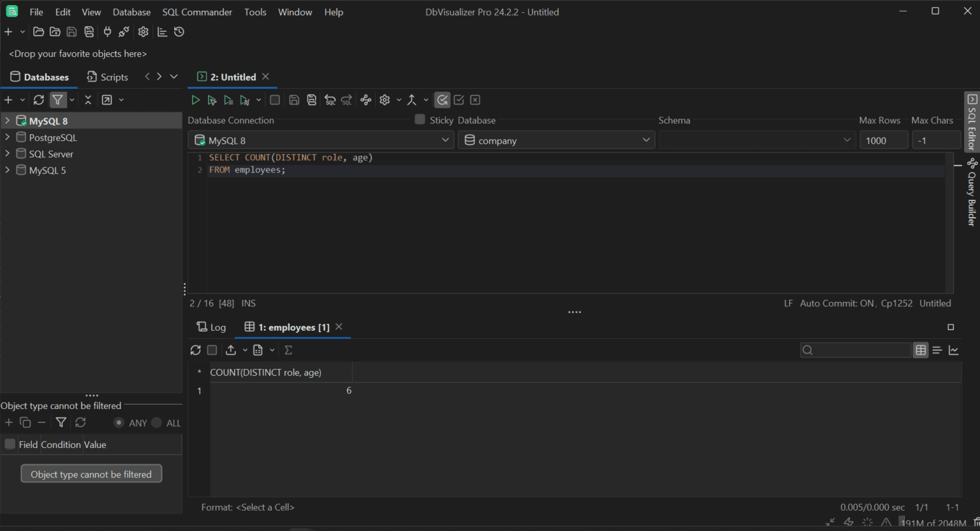Screen dimensions: 980x531
Task: Switch result view to chart mode
Action: [954, 350]
